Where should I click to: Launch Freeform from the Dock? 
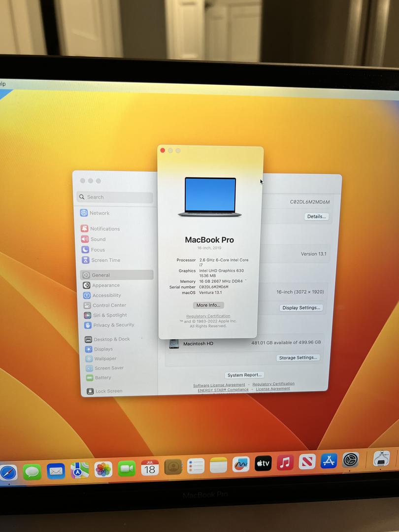[241, 464]
